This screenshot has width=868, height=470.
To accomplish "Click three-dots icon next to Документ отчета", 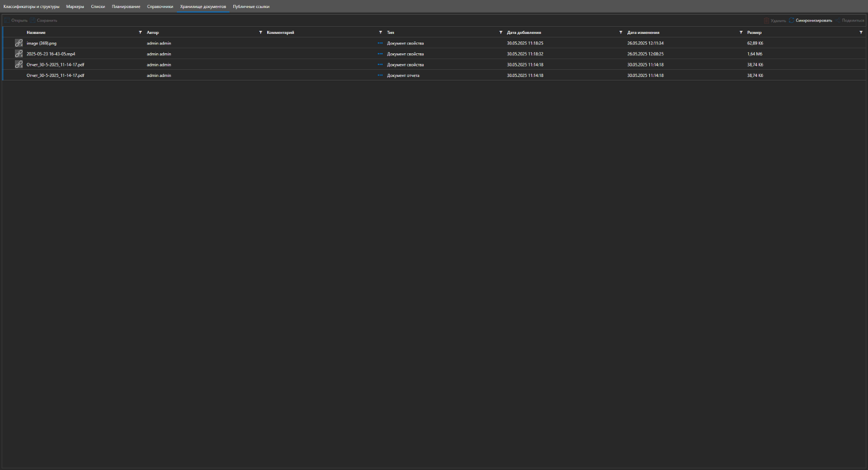I will click(x=380, y=75).
